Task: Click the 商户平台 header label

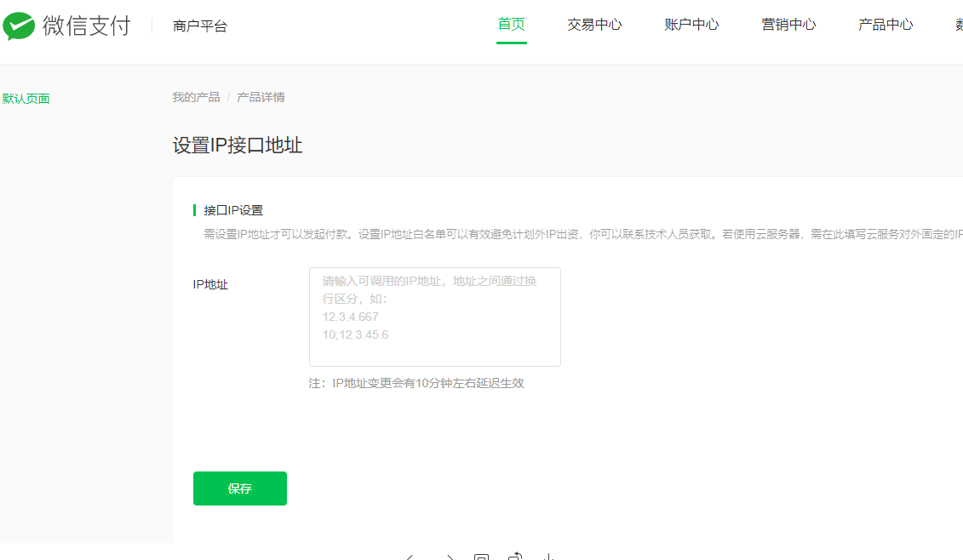Action: click(200, 26)
